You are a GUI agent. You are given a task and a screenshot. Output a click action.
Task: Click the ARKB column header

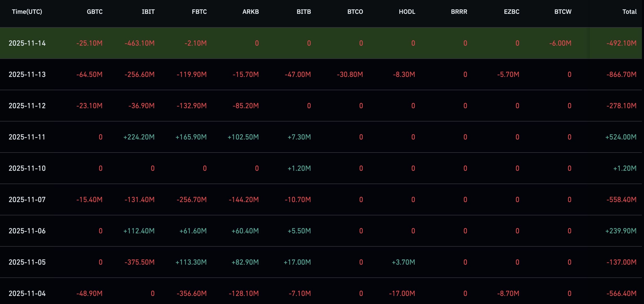(x=250, y=12)
